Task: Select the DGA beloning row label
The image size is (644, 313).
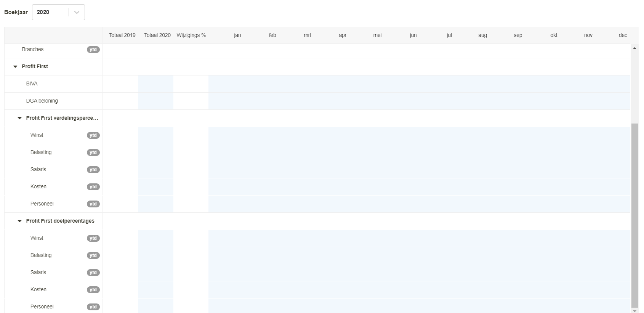Action: pos(42,101)
